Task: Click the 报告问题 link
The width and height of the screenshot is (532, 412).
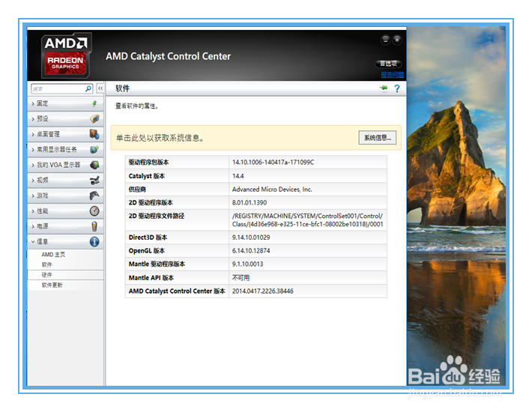Action: point(392,75)
